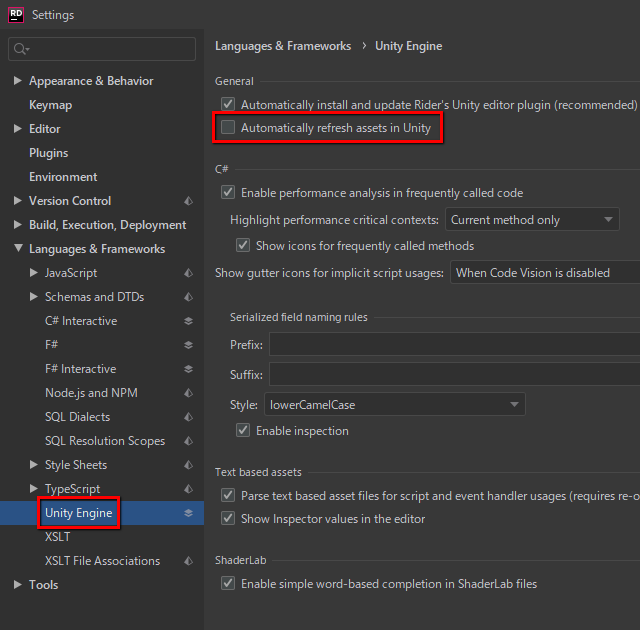
Task: Click Languages & Frameworks breadcrumb
Action: coord(283,46)
